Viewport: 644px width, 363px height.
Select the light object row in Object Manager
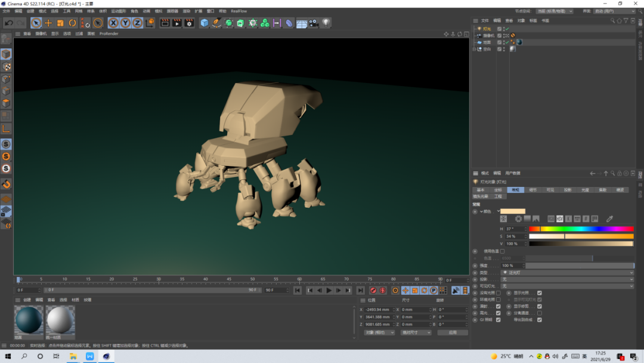point(553,29)
